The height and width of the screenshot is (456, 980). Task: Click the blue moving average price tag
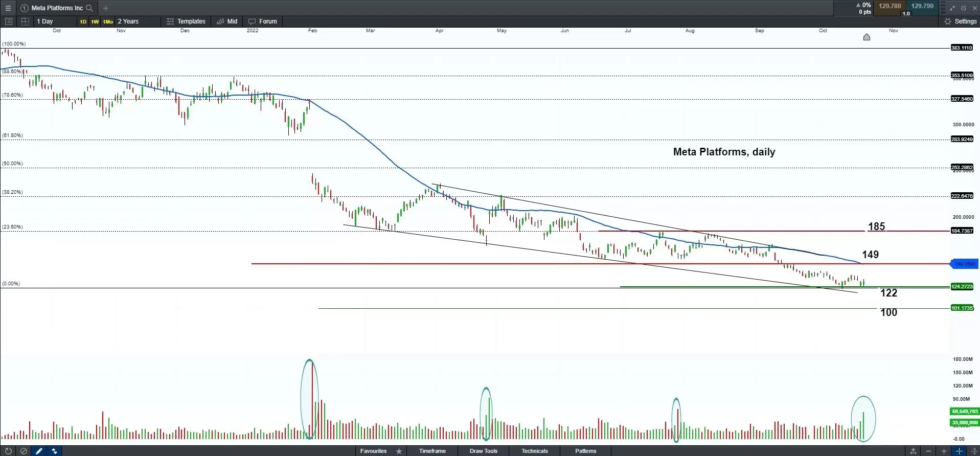[x=964, y=264]
